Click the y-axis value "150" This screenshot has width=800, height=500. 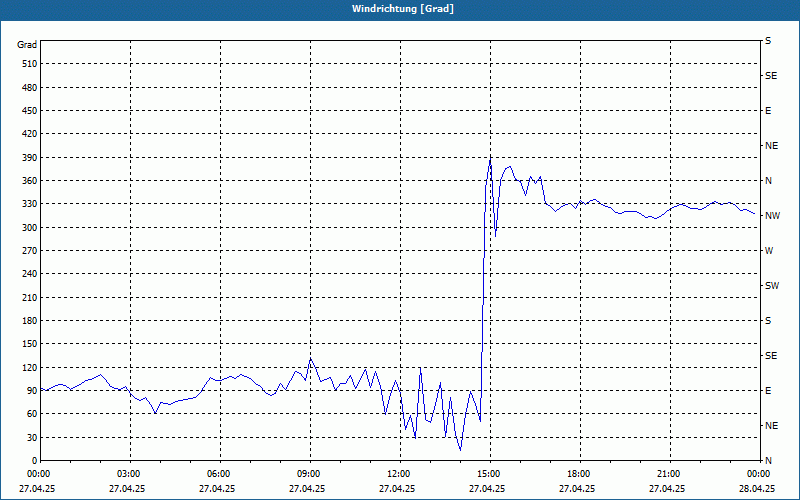30,344
